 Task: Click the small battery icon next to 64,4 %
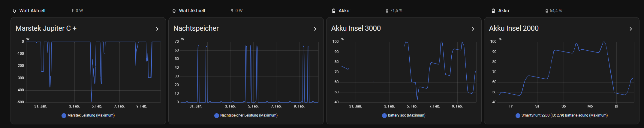(x=547, y=11)
